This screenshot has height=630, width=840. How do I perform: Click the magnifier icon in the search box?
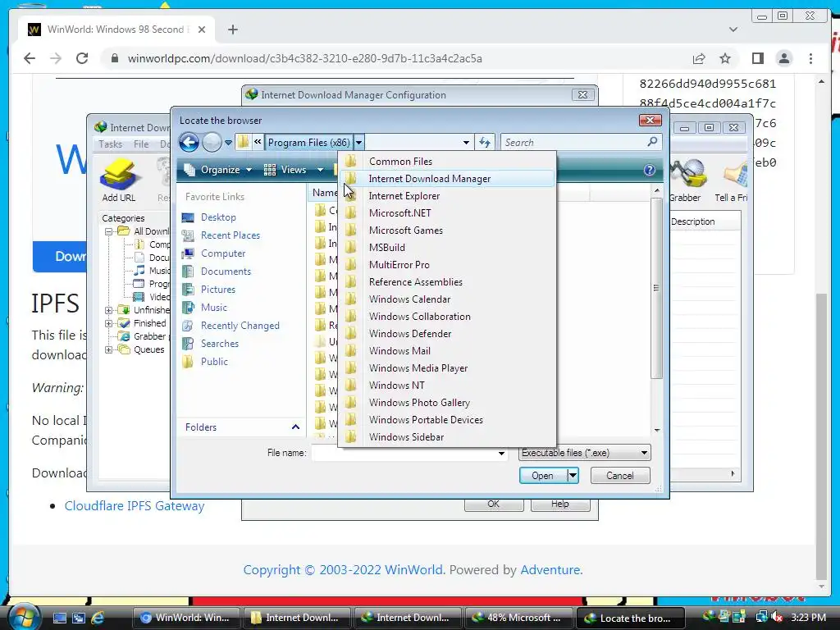652,142
